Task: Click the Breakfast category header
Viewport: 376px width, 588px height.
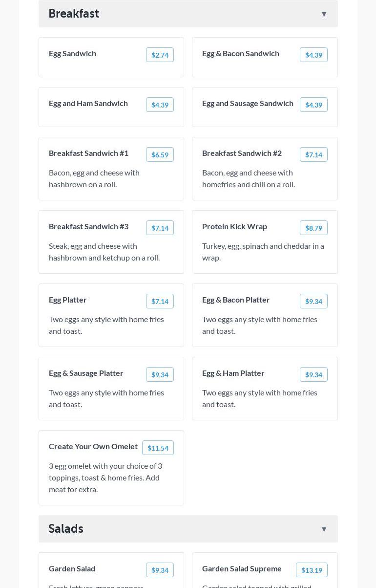Action: pos(74,14)
